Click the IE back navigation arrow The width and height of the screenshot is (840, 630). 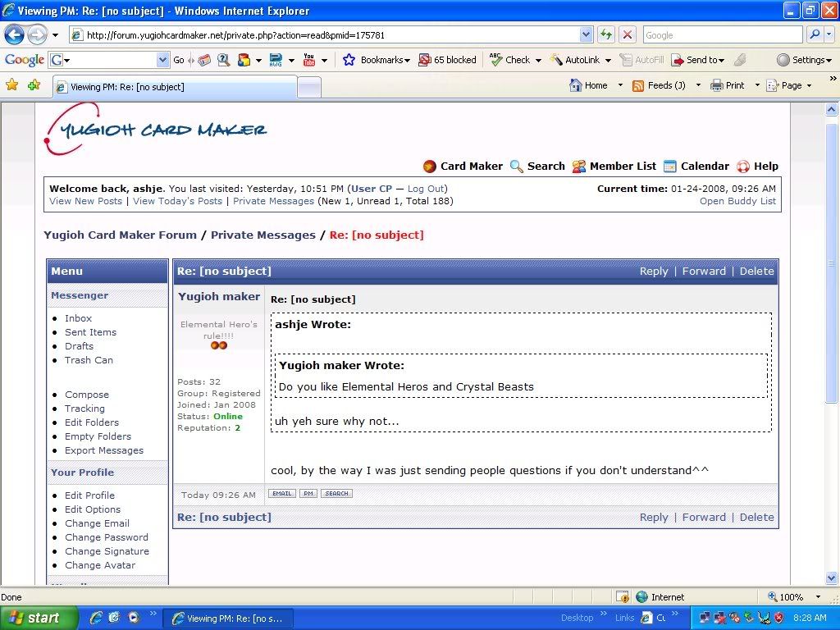tap(15, 35)
